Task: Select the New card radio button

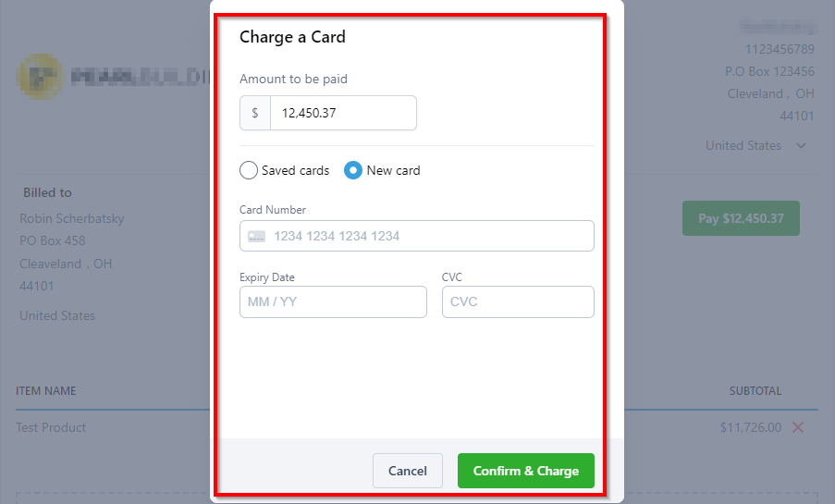Action: pyautogui.click(x=353, y=170)
